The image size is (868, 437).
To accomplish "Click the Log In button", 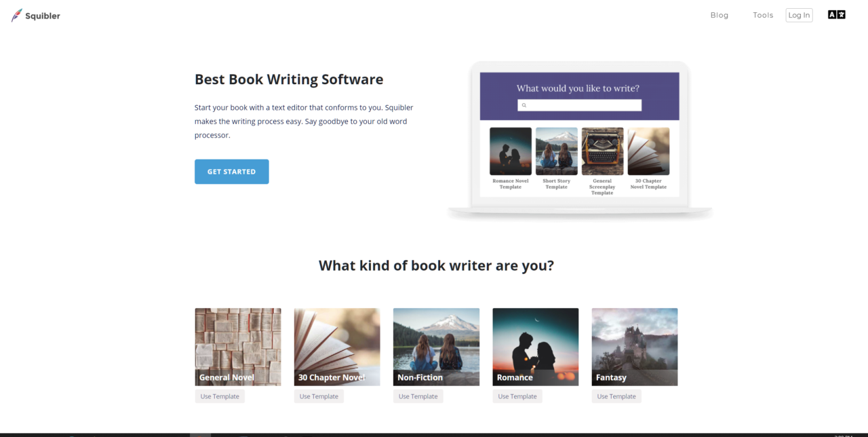I will tap(798, 14).
